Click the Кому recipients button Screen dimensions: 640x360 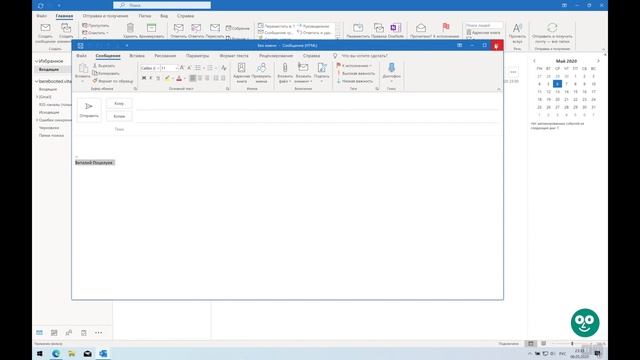tap(119, 104)
